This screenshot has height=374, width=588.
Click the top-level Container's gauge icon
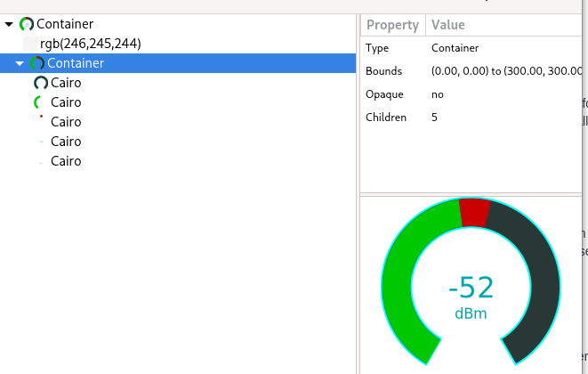pyautogui.click(x=27, y=24)
